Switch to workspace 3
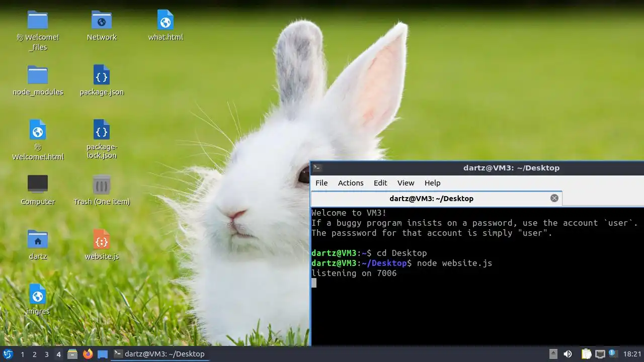 click(47, 354)
